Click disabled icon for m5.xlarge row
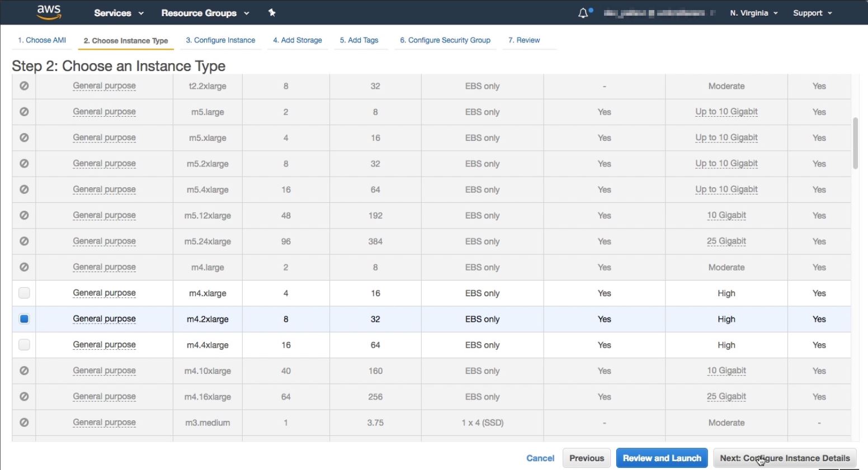Screen dimensions: 868x470 click(24, 137)
